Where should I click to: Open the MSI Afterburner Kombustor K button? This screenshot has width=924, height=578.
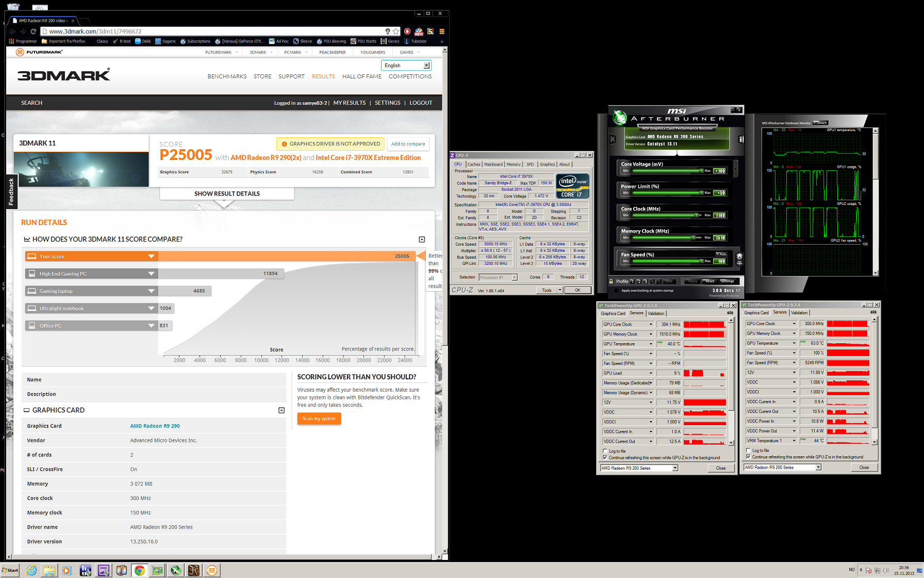click(613, 139)
